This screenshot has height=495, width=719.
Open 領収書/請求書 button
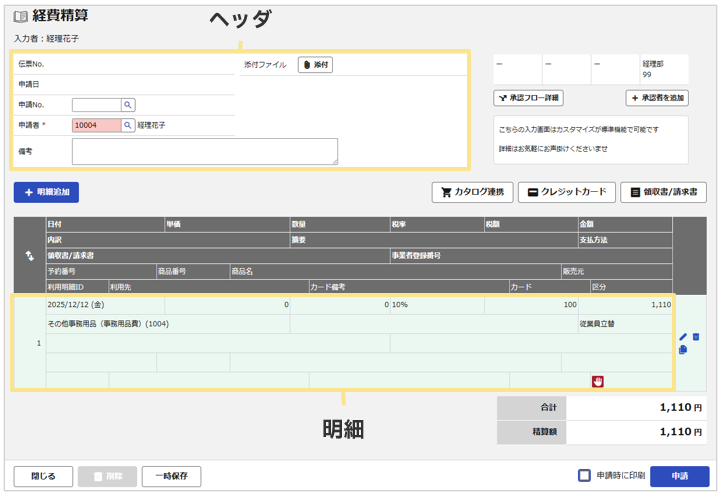664,192
